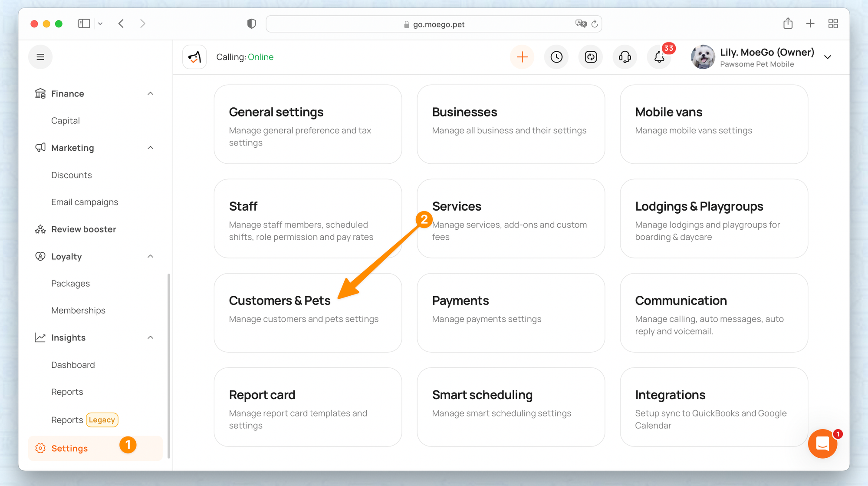Click the hamburger menu icon in sidebar
This screenshot has height=486, width=868.
[x=40, y=57]
